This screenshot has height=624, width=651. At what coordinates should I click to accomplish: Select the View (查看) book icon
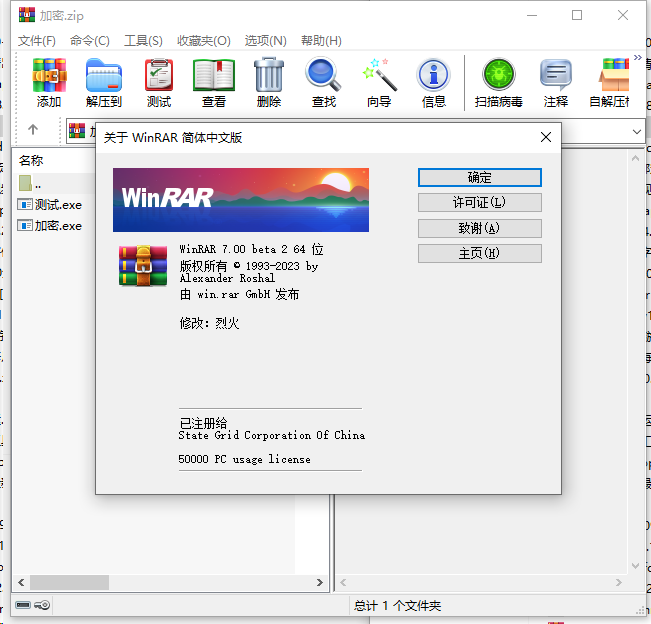click(214, 82)
